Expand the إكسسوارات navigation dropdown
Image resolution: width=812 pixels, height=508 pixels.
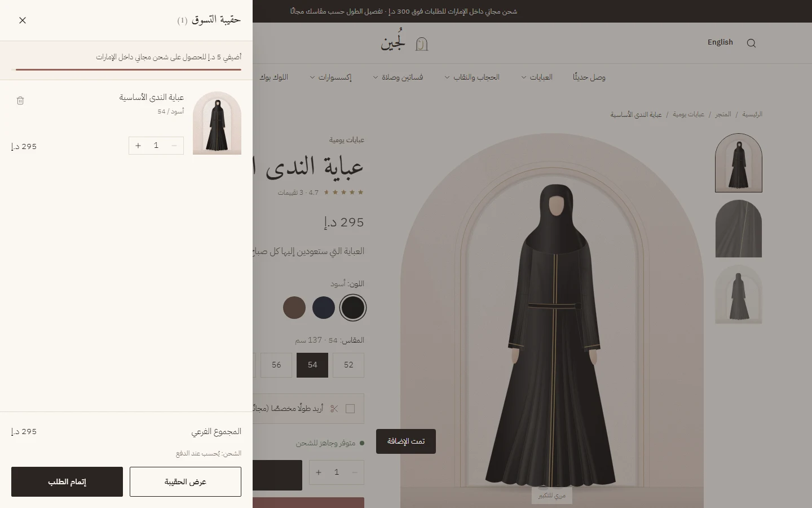coord(330,77)
